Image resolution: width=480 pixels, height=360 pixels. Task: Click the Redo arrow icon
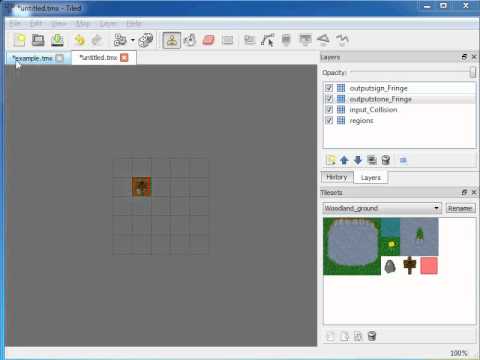pos(97,40)
